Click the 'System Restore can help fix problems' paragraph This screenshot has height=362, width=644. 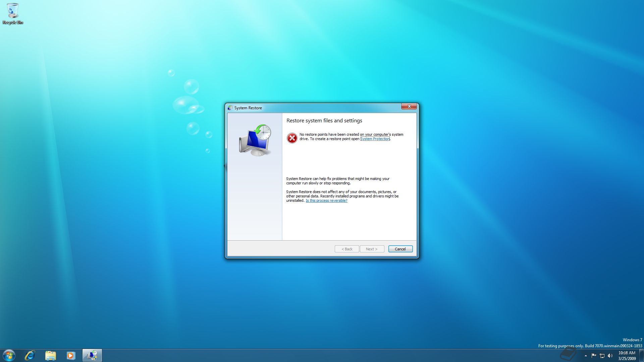[338, 181]
